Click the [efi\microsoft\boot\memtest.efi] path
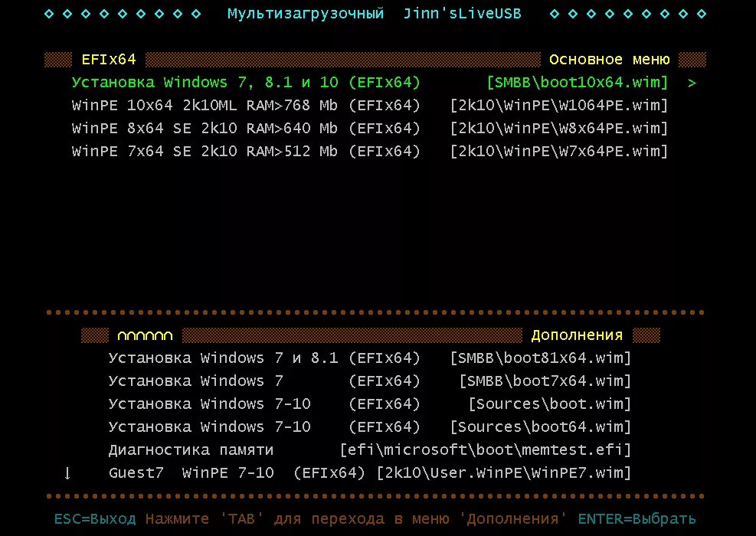Image resolution: width=756 pixels, height=536 pixels. point(486,450)
